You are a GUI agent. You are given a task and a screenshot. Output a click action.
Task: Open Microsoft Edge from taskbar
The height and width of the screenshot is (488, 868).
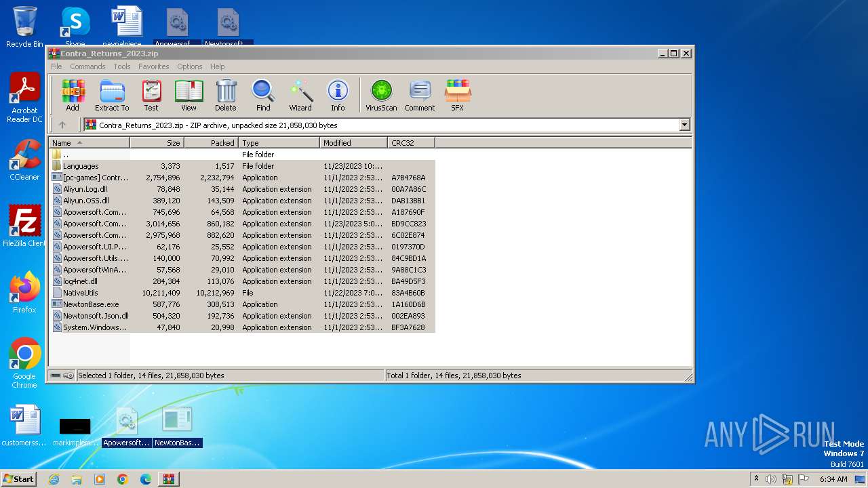[146, 479]
